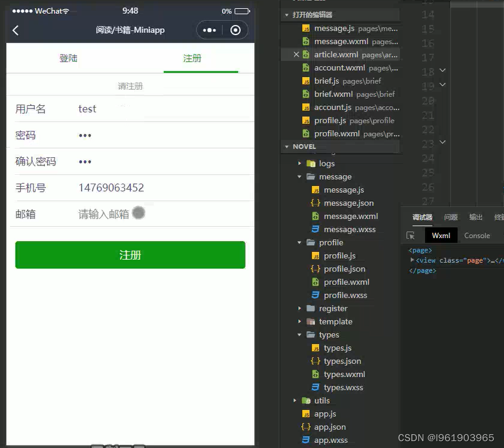Open profile.js in open editors list
504x448 pixels.
pyautogui.click(x=348, y=120)
